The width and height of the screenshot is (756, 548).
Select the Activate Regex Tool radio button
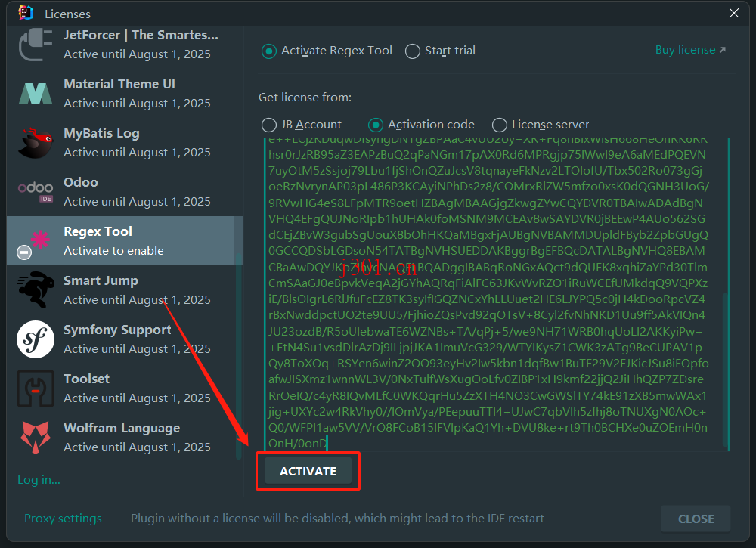268,51
